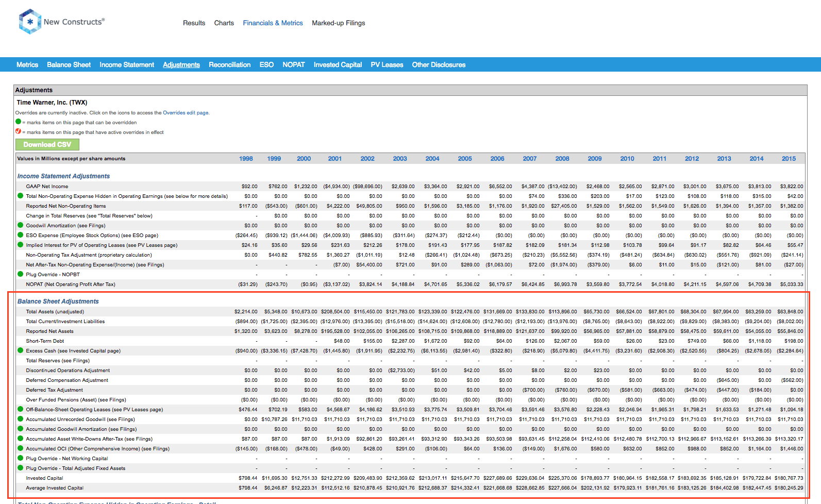Image resolution: width=821 pixels, height=504 pixels.
Task: Click the 2004 year column header
Action: click(432, 159)
